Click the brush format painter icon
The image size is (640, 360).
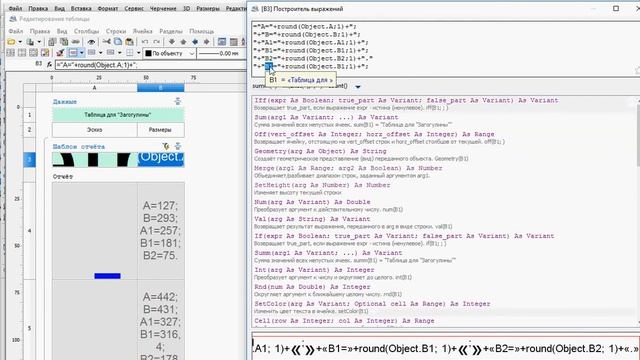60,53
